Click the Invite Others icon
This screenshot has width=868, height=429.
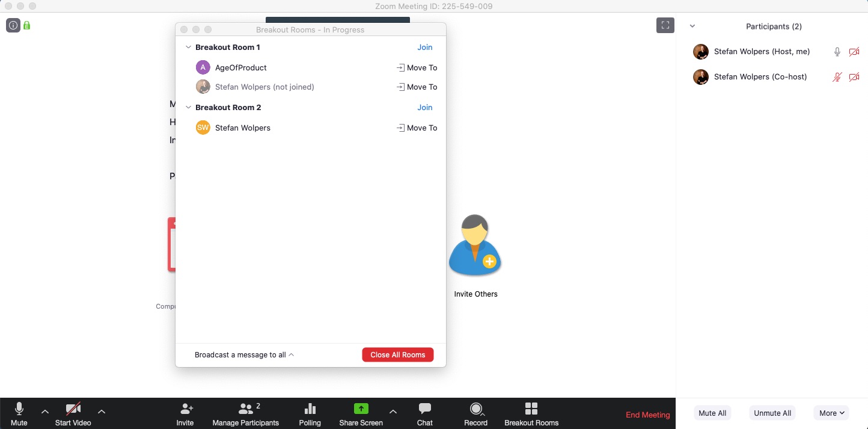[x=475, y=246]
